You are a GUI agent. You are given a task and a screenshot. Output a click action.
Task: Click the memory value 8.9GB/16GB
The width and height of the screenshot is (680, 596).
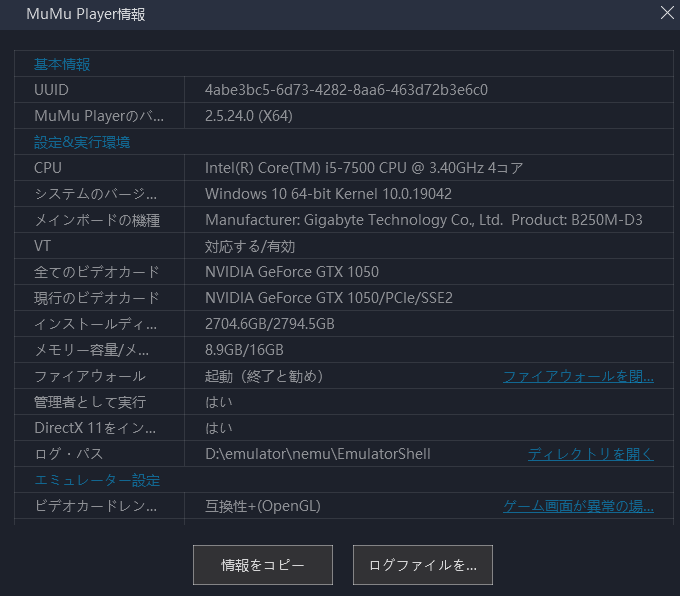(244, 350)
